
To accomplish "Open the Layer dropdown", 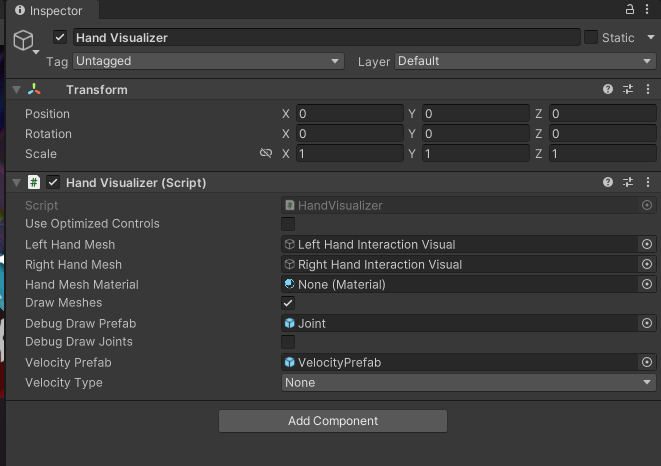I will 525,61.
